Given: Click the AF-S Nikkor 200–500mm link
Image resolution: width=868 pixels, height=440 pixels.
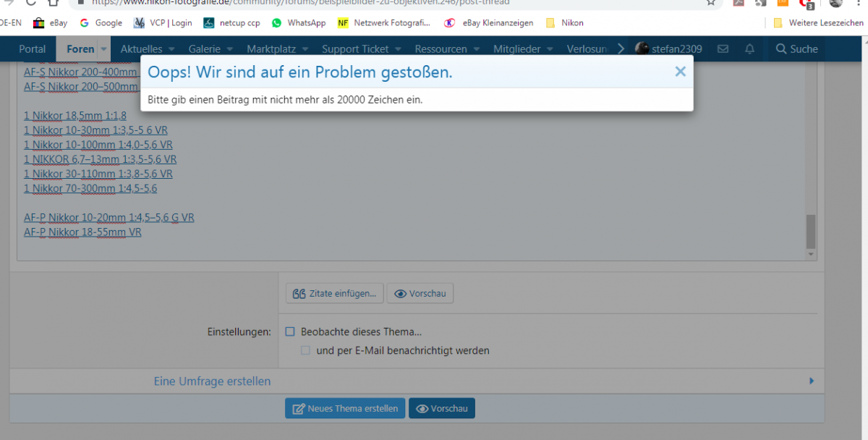Looking at the screenshot, I should click(80, 87).
